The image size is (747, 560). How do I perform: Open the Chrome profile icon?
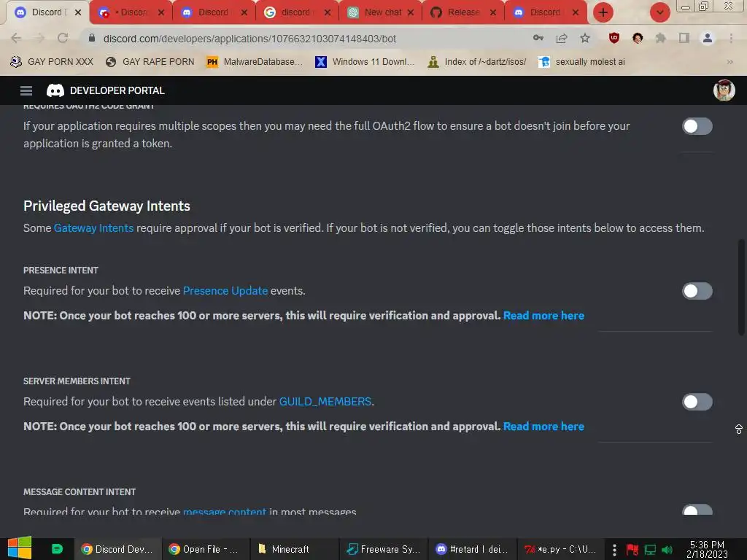(x=708, y=38)
